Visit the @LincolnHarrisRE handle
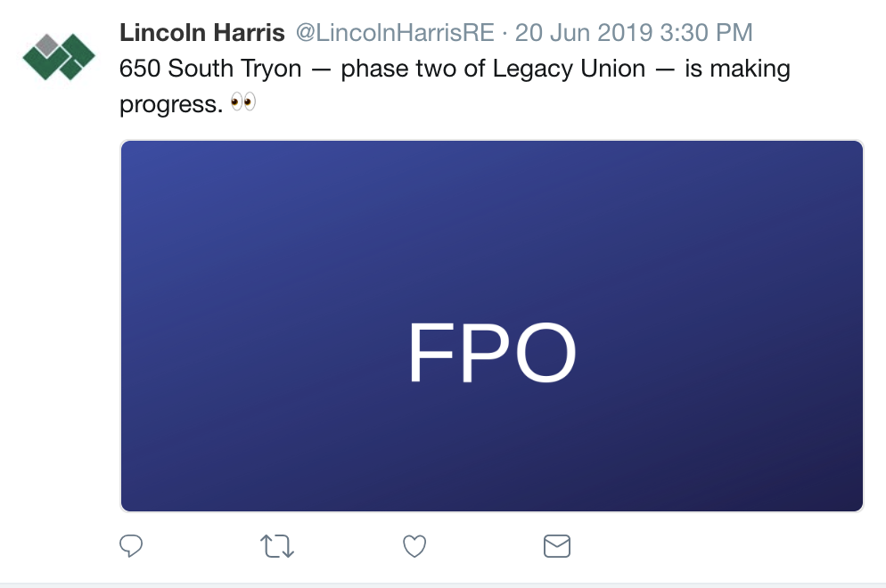886x588 pixels. click(x=395, y=34)
